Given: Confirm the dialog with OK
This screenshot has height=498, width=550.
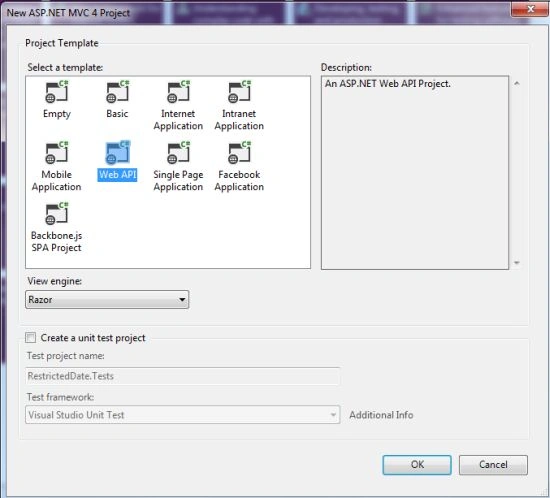Looking at the screenshot, I should pyautogui.click(x=417, y=465).
